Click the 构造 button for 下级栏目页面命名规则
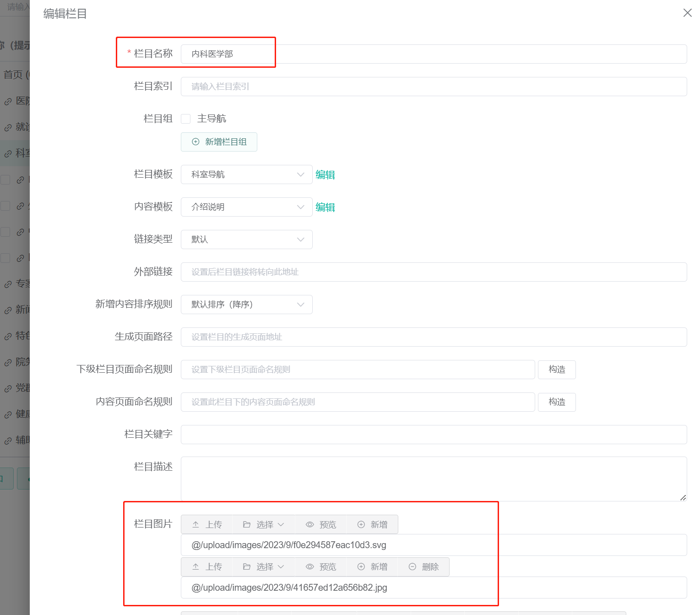The image size is (700, 615). click(556, 370)
